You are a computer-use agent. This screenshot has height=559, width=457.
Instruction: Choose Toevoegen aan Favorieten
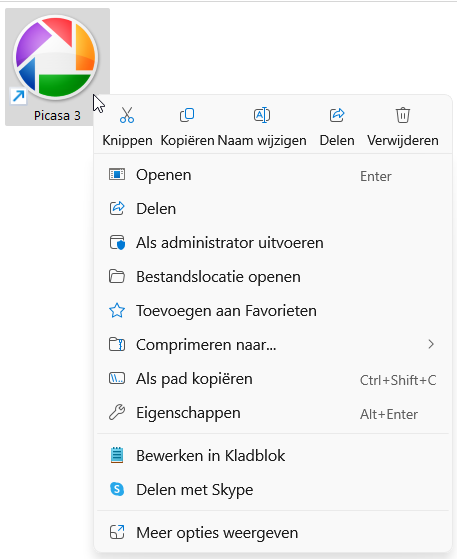(273, 311)
